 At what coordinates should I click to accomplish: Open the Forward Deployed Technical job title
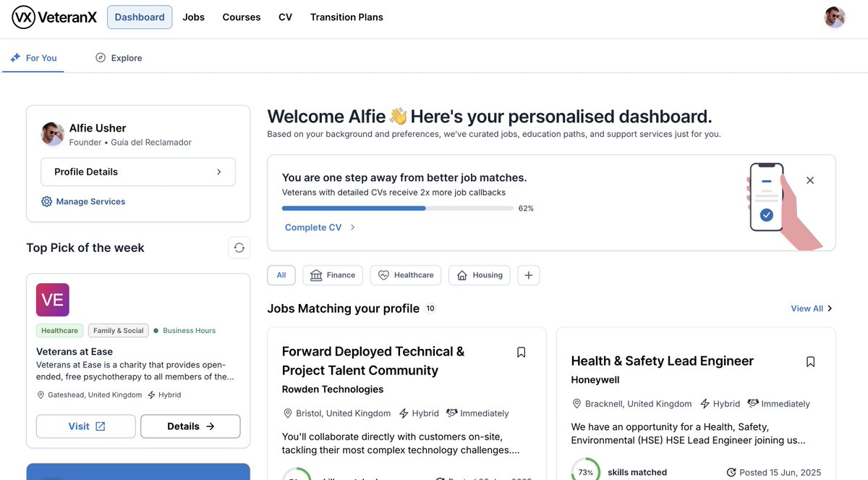[373, 361]
